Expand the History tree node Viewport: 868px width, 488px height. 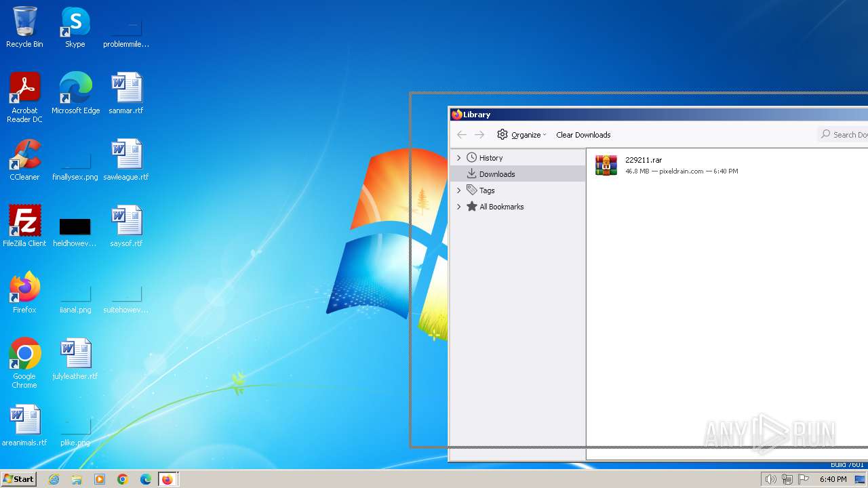[459, 158]
